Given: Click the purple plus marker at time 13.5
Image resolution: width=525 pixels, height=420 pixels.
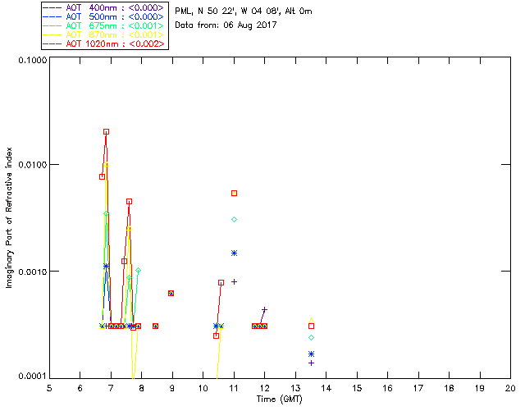Looking at the screenshot, I should (312, 363).
